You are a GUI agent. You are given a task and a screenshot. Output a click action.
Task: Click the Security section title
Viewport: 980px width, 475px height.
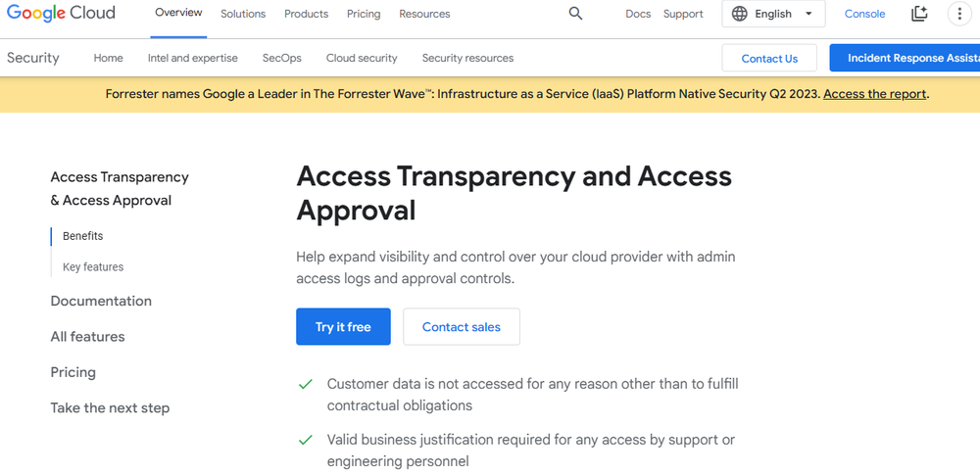click(x=33, y=58)
